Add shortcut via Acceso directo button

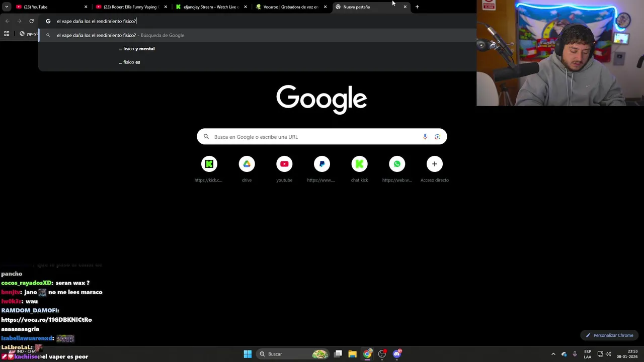tap(435, 169)
